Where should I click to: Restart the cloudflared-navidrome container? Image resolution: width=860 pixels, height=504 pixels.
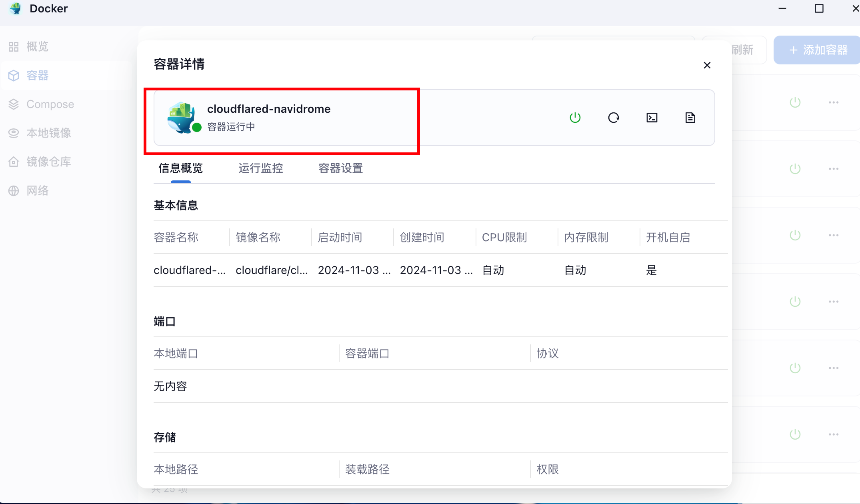pyautogui.click(x=613, y=118)
